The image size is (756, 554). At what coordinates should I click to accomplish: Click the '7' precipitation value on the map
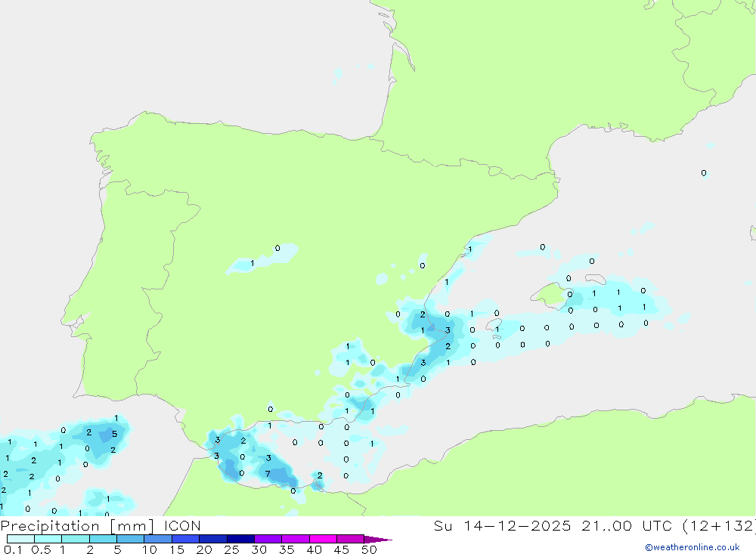click(x=268, y=474)
